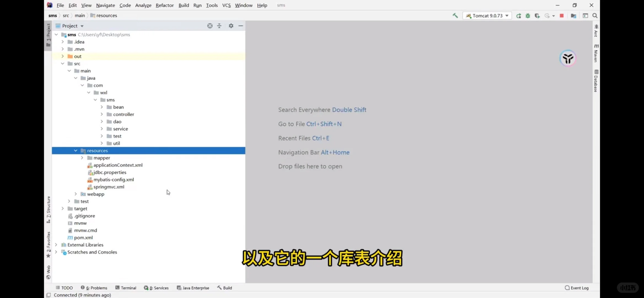Expand the mapper folder
This screenshot has height=298, width=644.
(82, 158)
